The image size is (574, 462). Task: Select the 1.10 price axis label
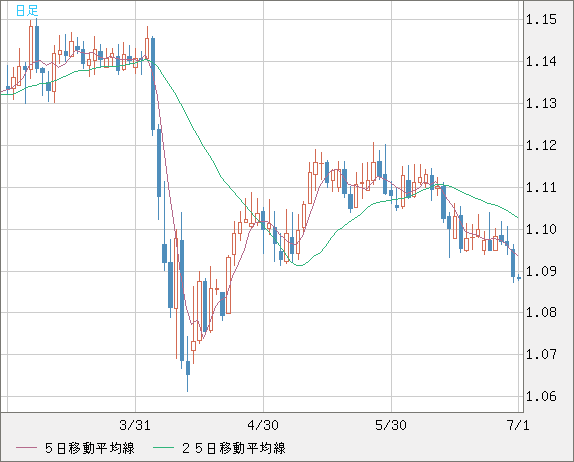click(x=541, y=230)
